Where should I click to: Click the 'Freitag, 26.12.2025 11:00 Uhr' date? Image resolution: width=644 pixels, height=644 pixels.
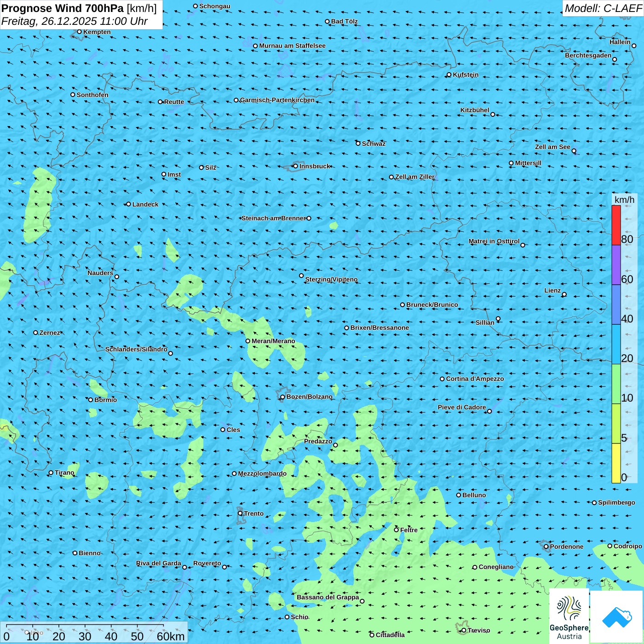[x=75, y=21]
